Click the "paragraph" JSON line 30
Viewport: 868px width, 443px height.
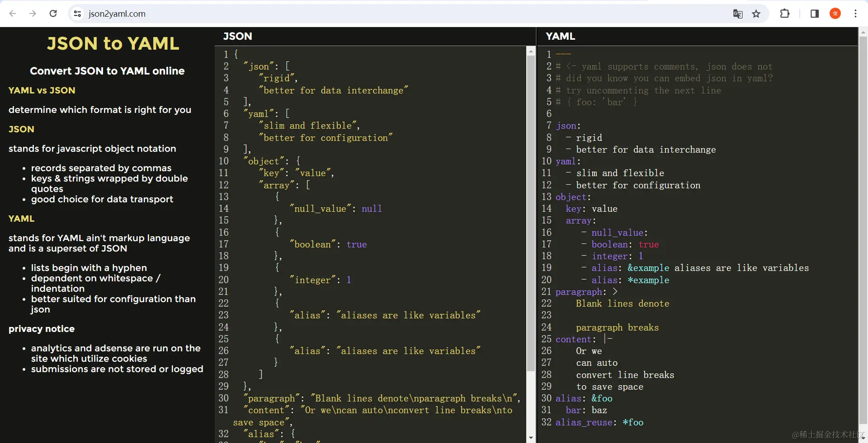[x=382, y=398]
